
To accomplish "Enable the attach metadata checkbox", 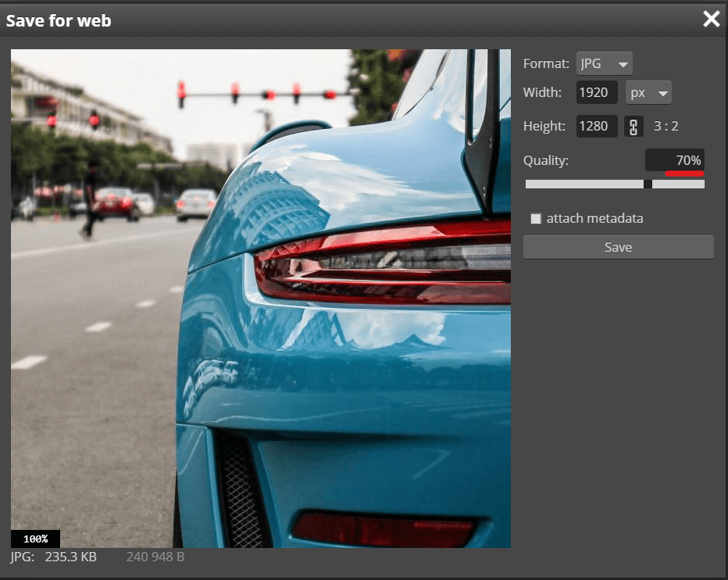I will (x=536, y=218).
